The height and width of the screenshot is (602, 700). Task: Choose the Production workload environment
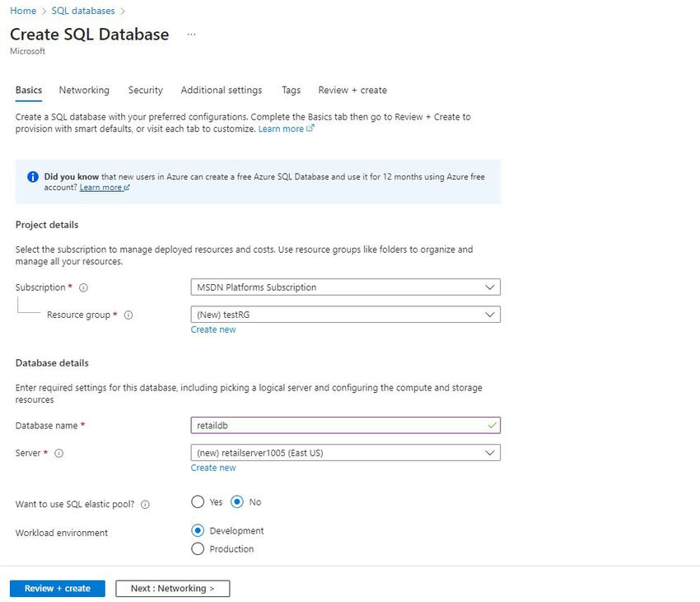198,549
